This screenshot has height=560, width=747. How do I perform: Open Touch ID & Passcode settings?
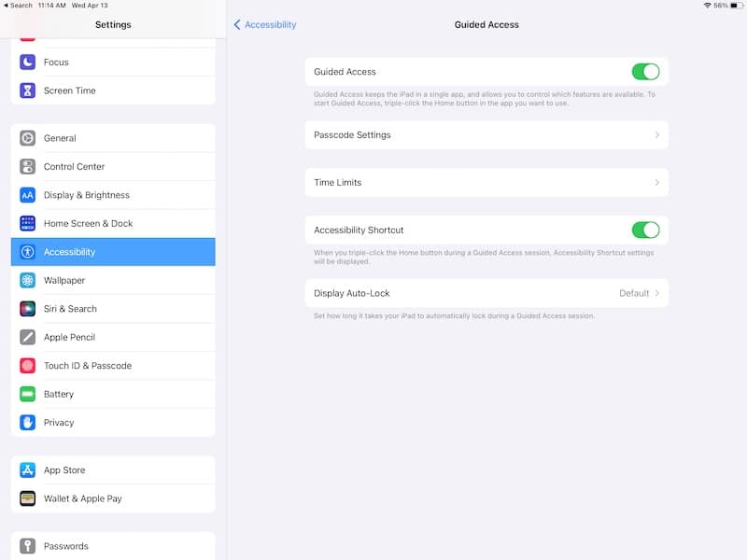113,366
